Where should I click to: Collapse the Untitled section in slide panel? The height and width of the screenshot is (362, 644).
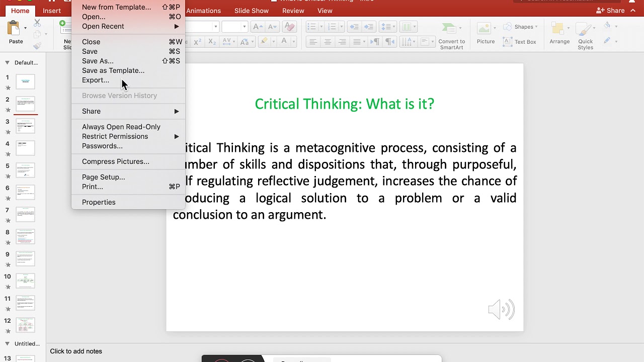(x=7, y=344)
